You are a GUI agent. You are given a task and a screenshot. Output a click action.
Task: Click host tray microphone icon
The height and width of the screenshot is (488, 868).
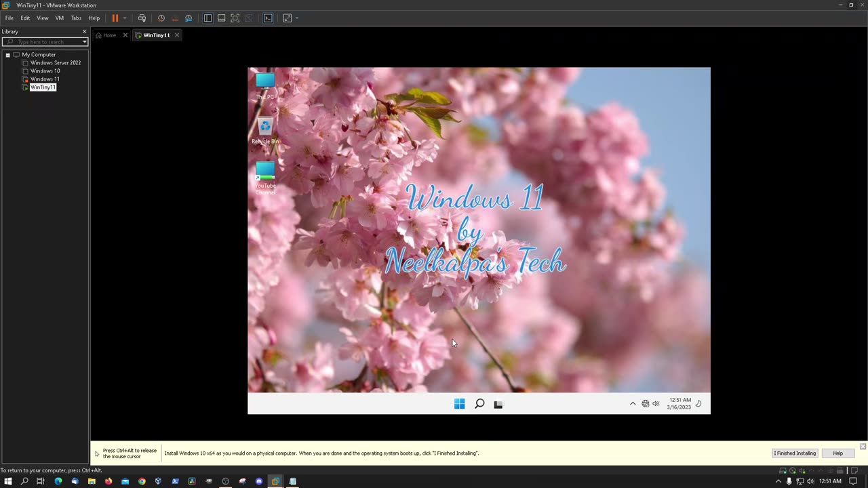[789, 481]
